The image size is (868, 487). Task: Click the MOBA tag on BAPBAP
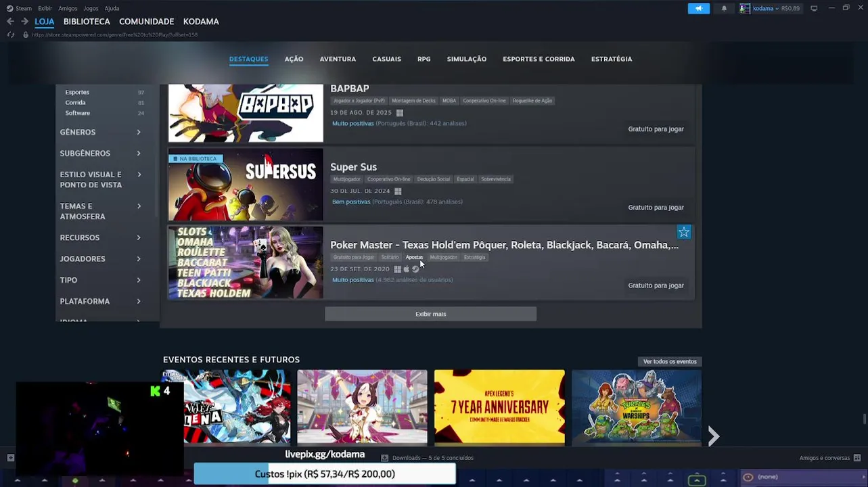coord(449,101)
